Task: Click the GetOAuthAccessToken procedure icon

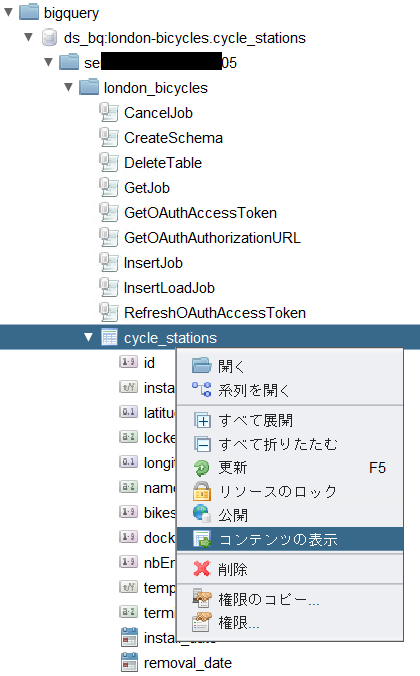Action: click(109, 213)
